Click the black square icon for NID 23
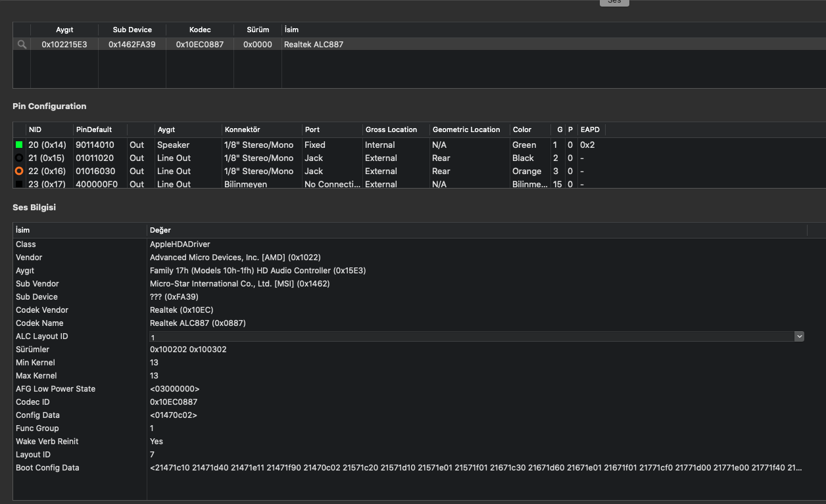The height and width of the screenshot is (504, 826). 19,184
